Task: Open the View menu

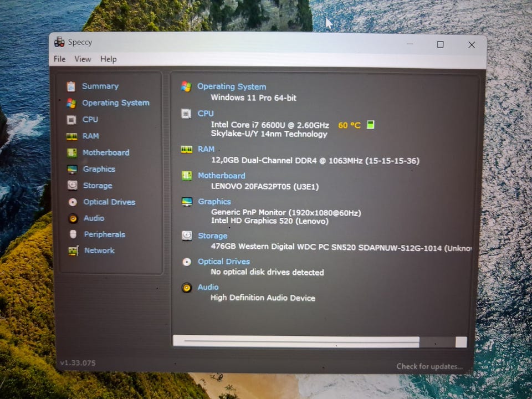Action: (x=83, y=59)
